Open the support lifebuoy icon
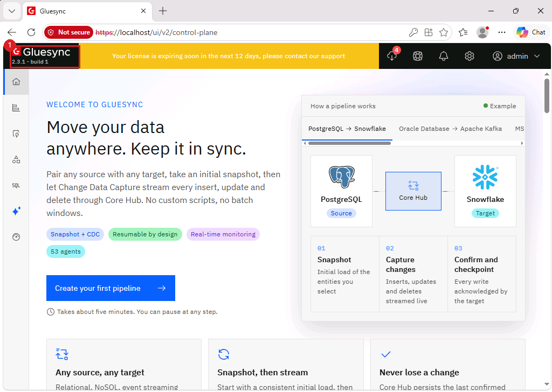 [418, 56]
